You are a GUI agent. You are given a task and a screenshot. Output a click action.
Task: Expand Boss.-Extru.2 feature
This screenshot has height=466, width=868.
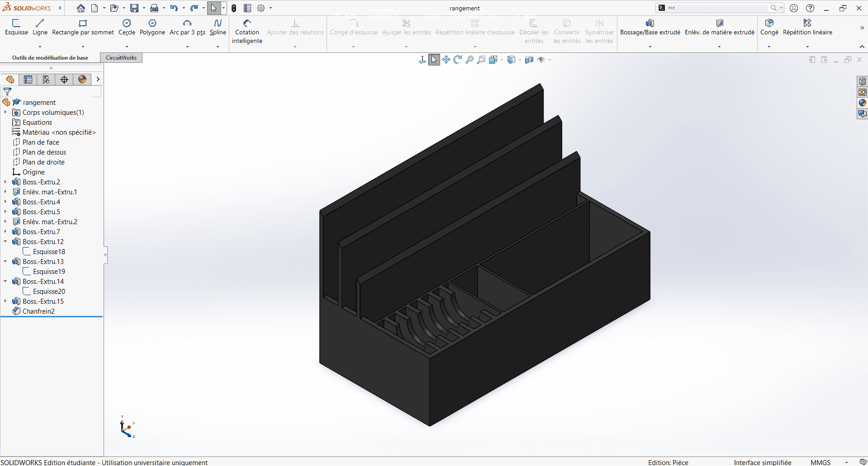(x=5, y=182)
